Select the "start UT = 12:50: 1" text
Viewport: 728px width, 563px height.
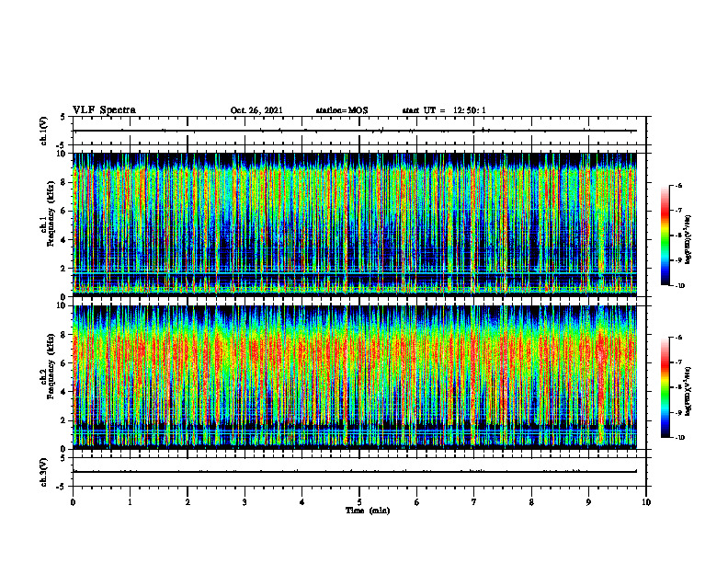[x=444, y=110]
